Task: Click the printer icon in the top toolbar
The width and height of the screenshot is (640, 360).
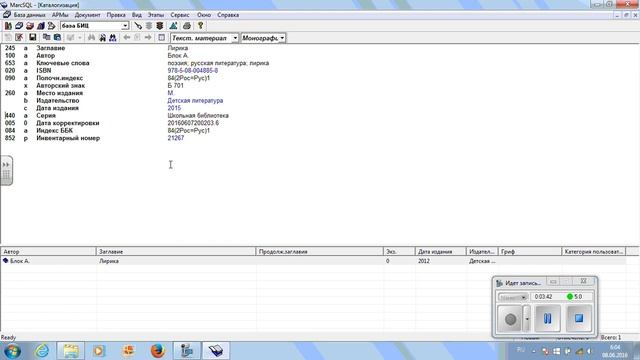Action: (187, 26)
